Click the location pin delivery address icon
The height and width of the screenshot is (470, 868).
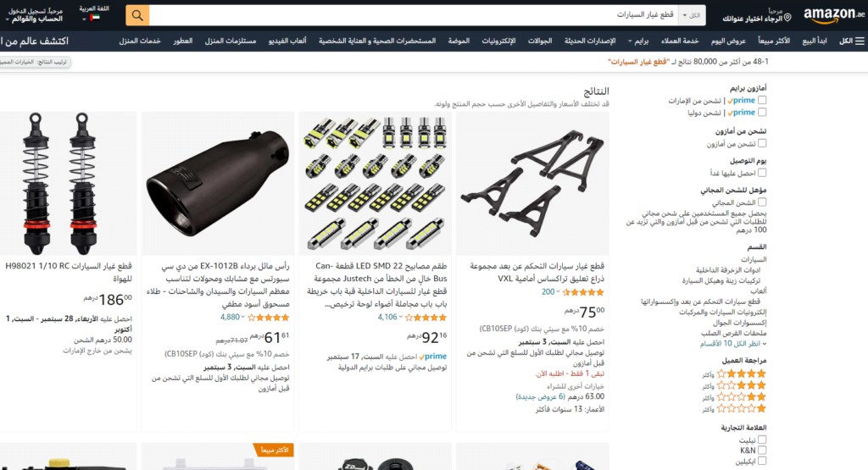coord(787,18)
